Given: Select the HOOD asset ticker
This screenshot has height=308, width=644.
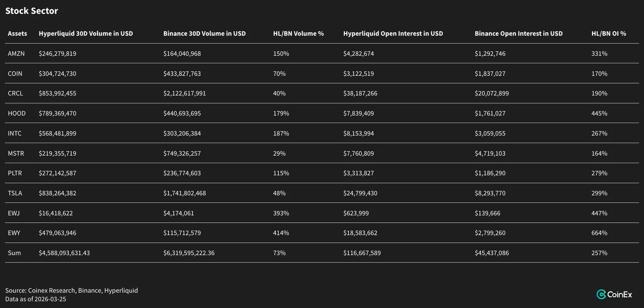Looking at the screenshot, I should (17, 114).
